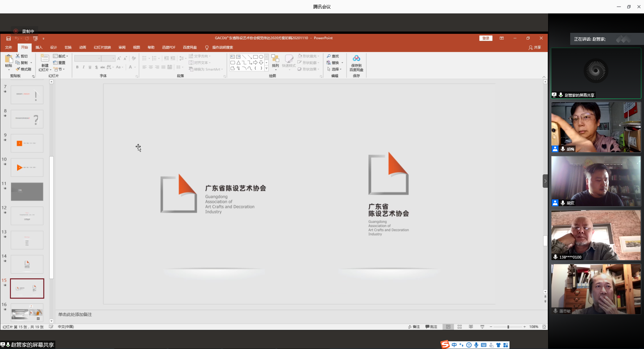
Task: Open the Sogou soft keyboard icon
Action: [484, 345]
